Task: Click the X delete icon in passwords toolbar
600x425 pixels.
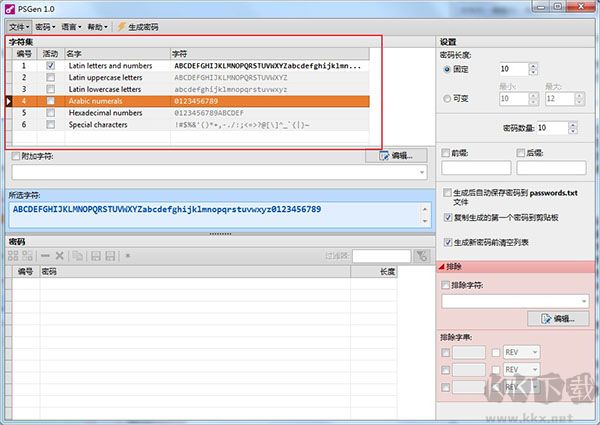Action: click(x=59, y=256)
